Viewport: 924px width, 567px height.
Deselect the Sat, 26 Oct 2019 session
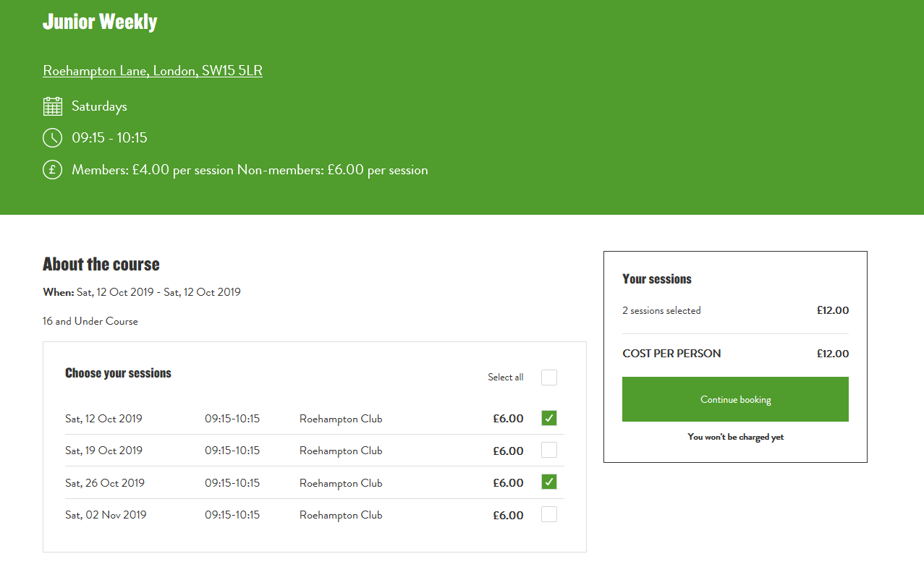tap(549, 482)
